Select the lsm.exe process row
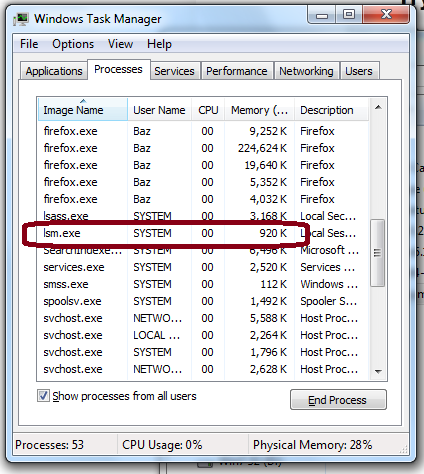The image size is (424, 474). coord(203,233)
